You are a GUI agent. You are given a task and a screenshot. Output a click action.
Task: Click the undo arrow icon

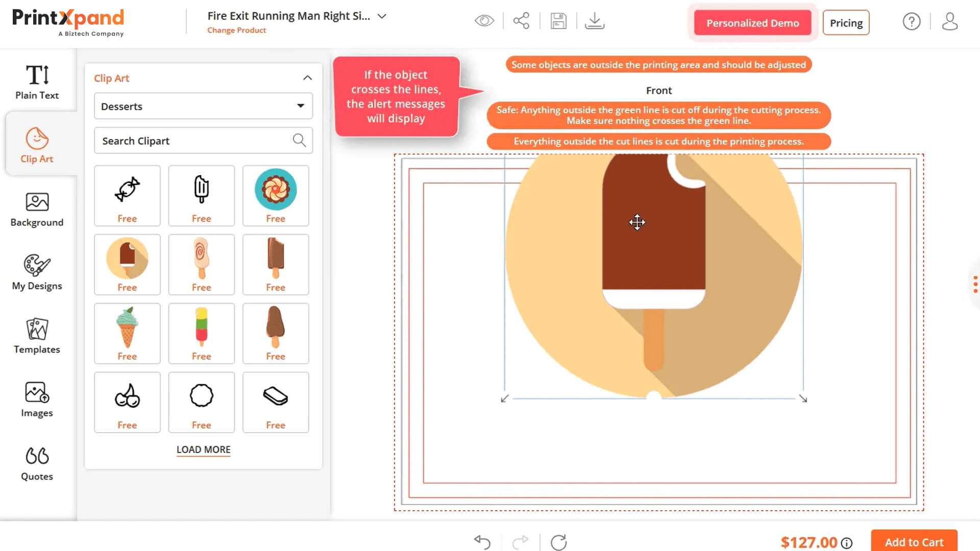tap(482, 542)
